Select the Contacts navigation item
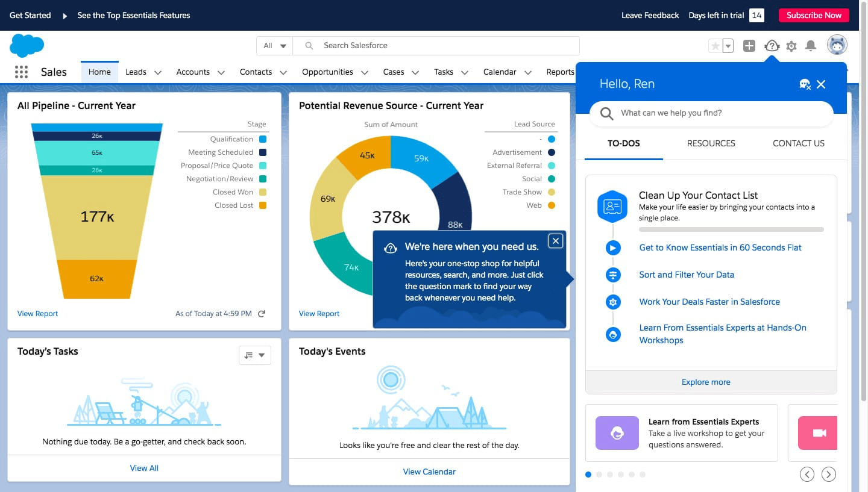 coord(256,72)
